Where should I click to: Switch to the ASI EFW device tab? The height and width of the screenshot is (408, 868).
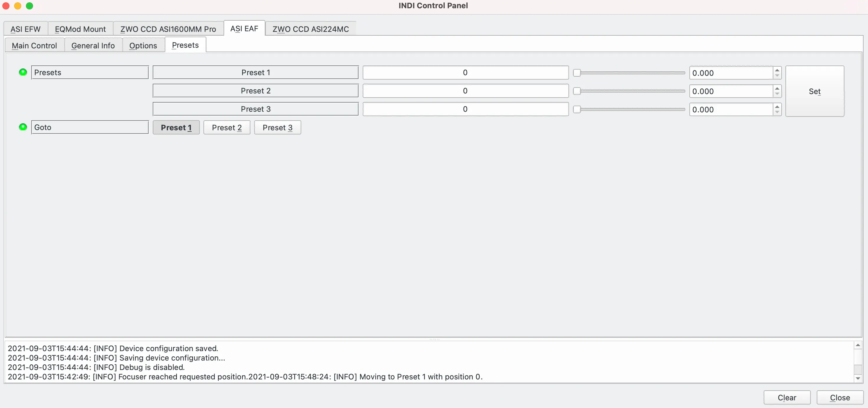point(26,29)
